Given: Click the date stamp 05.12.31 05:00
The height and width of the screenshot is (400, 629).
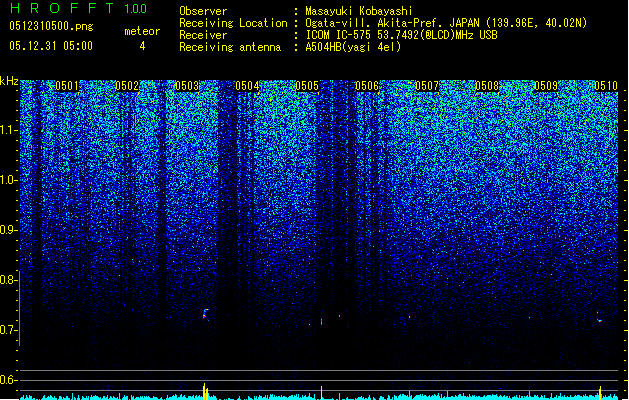Looking at the screenshot, I should coord(51,46).
